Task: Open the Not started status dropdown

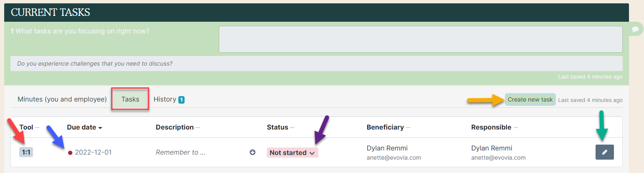Action: tap(292, 153)
